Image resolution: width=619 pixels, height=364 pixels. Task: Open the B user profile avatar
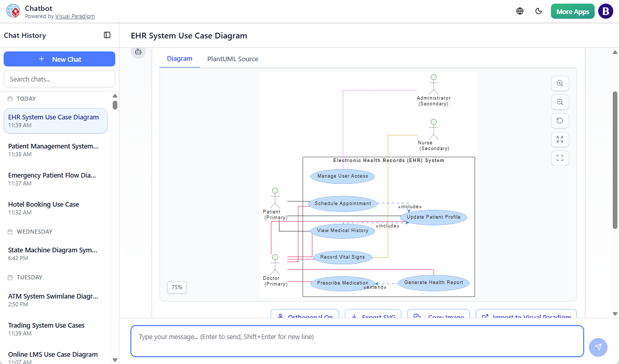click(x=605, y=11)
